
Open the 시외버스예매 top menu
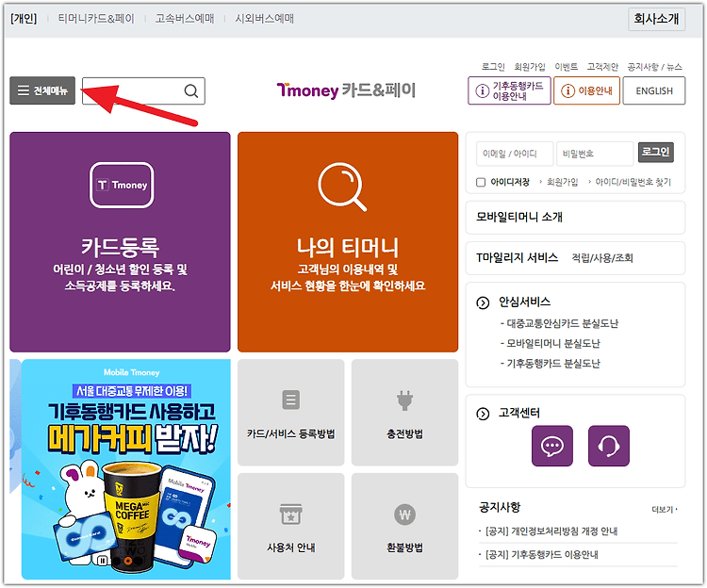click(x=264, y=19)
